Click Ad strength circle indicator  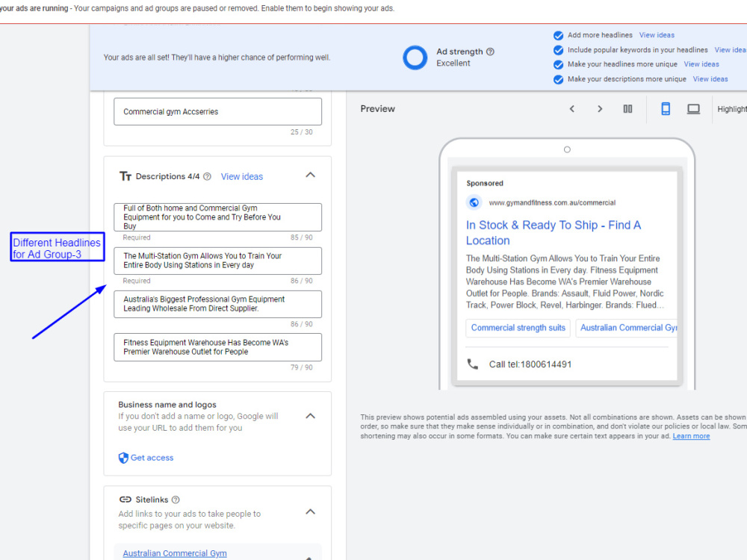(415, 57)
